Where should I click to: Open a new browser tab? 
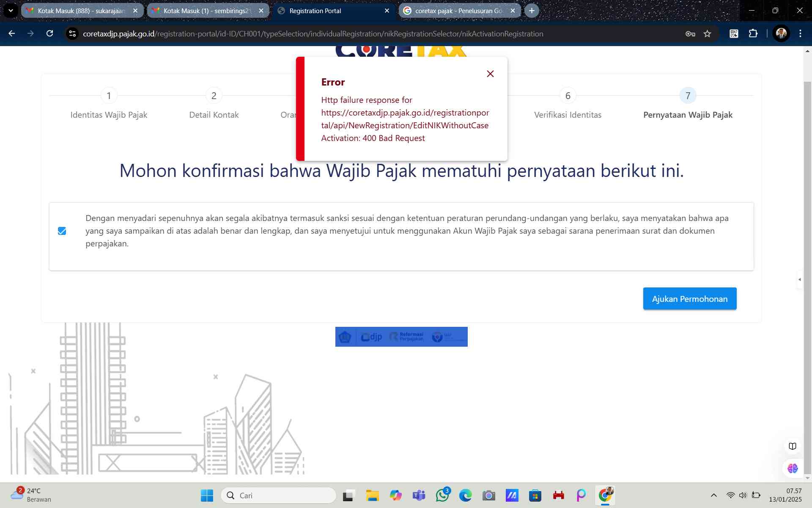(x=532, y=11)
